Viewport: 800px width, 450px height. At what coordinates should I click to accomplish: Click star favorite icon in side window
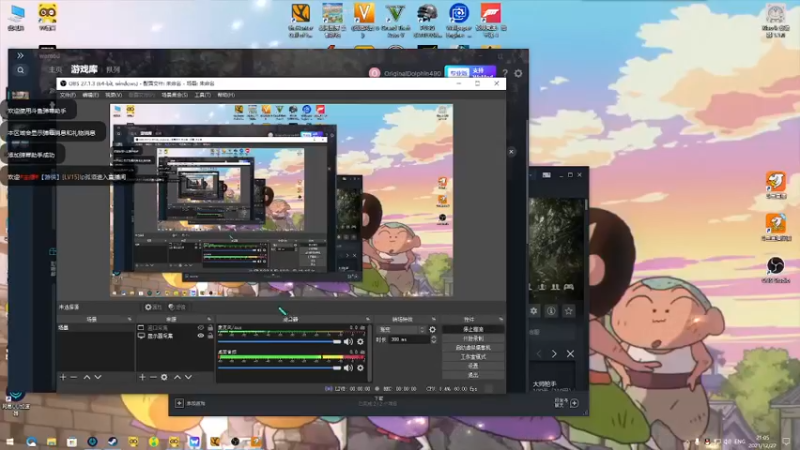(x=568, y=311)
